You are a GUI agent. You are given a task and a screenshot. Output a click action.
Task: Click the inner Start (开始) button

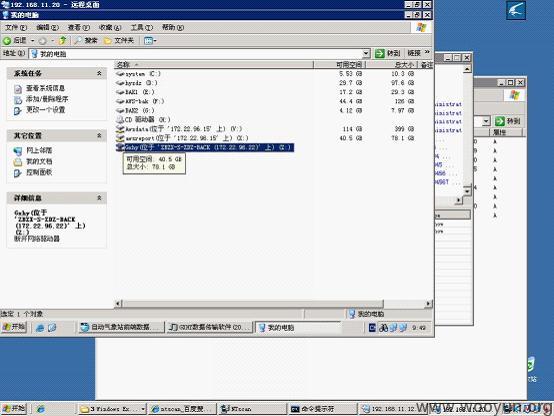pyautogui.click(x=13, y=327)
